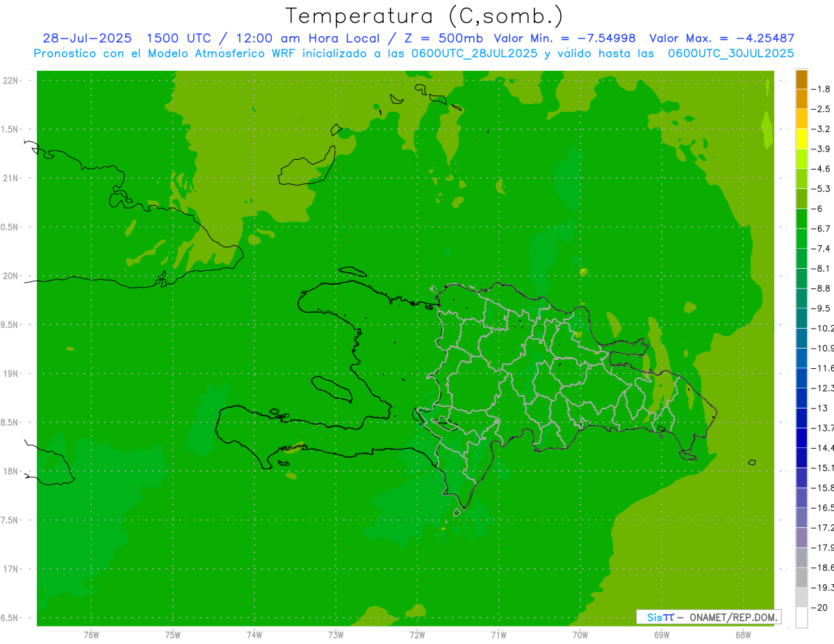This screenshot has width=834, height=644.
Task: Click the longitude label "68W"
Action: pos(742,635)
